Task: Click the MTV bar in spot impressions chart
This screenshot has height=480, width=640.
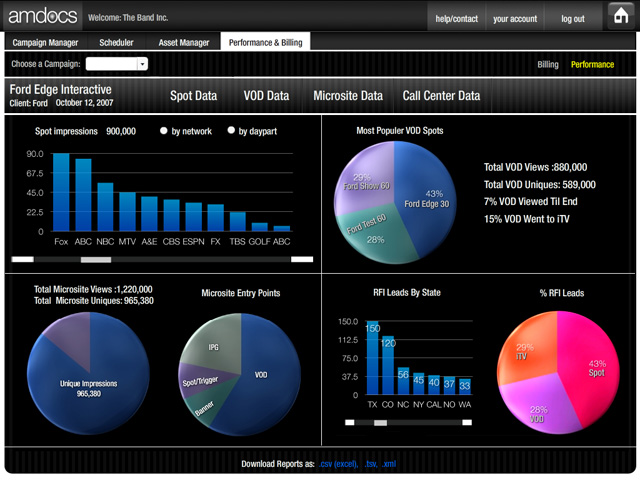Action: 127,212
